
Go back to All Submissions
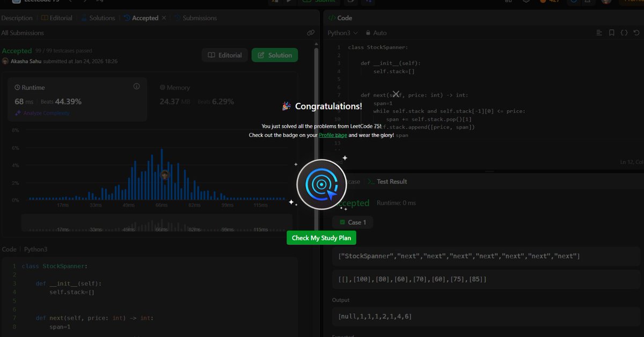click(x=23, y=33)
